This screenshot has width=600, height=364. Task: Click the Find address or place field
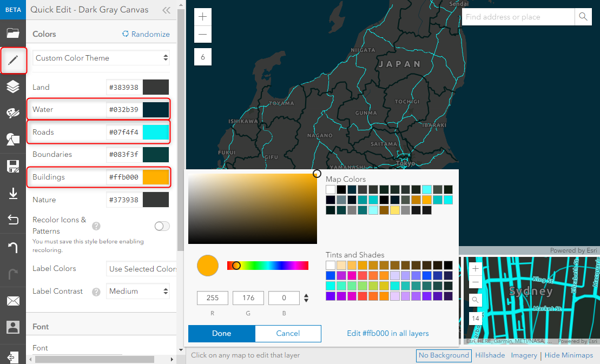pos(518,17)
